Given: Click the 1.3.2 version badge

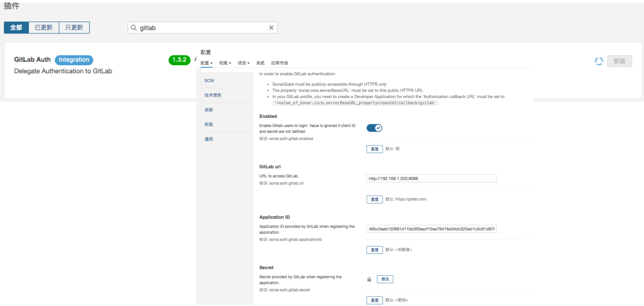Looking at the screenshot, I should click(x=179, y=60).
